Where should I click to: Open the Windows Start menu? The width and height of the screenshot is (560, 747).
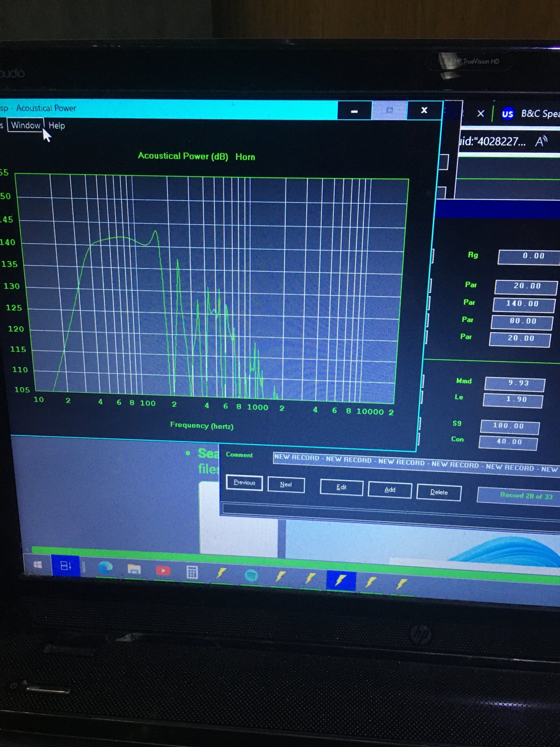pyautogui.click(x=38, y=565)
